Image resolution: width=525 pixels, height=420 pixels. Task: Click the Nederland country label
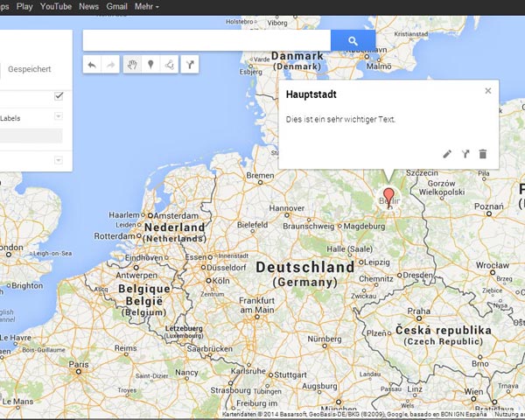(175, 227)
